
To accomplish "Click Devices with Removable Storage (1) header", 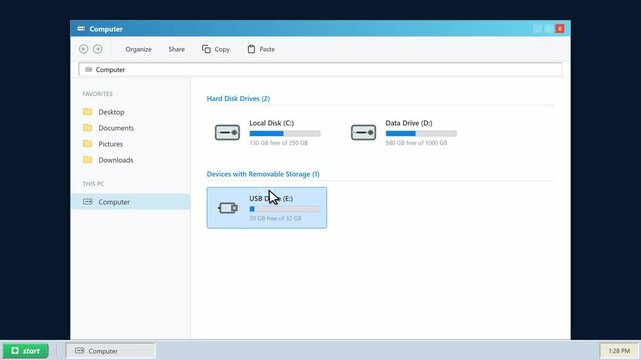I will pyautogui.click(x=263, y=174).
